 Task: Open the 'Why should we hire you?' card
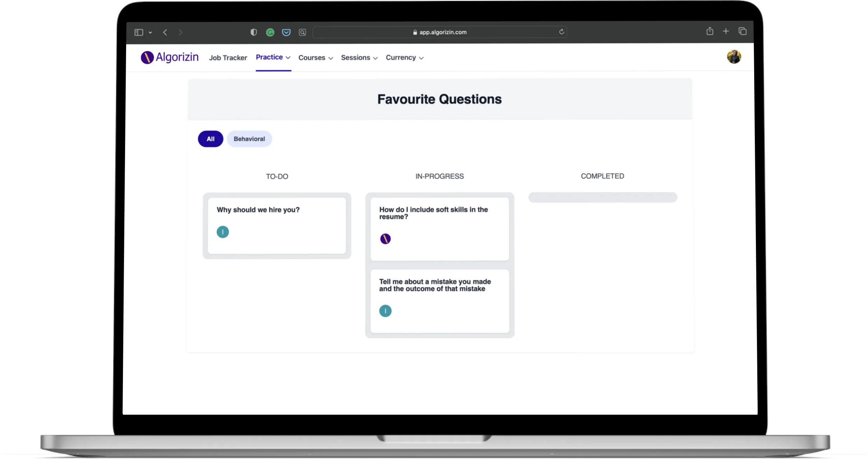click(277, 226)
